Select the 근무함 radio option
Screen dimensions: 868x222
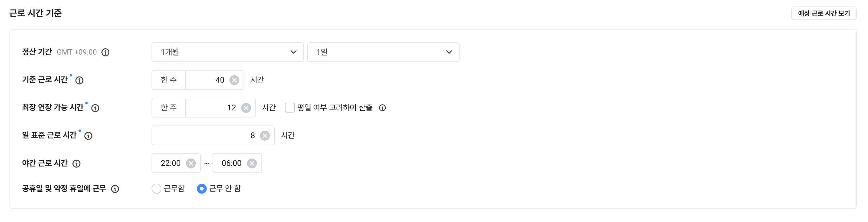156,189
